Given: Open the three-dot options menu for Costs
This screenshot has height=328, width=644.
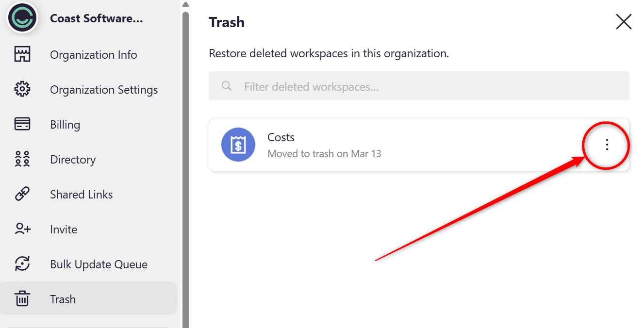Looking at the screenshot, I should click(606, 145).
